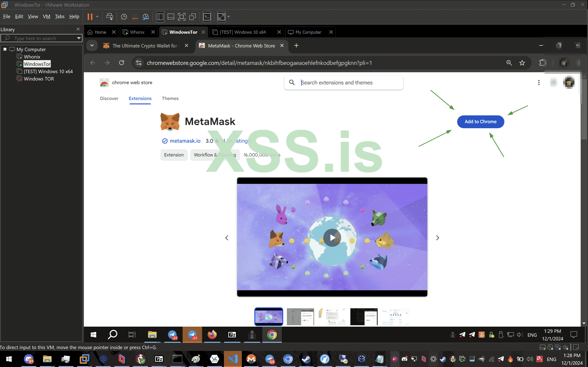Image resolution: width=588 pixels, height=367 pixels.
Task: Click the Add to Chrome button
Action: coord(480,122)
